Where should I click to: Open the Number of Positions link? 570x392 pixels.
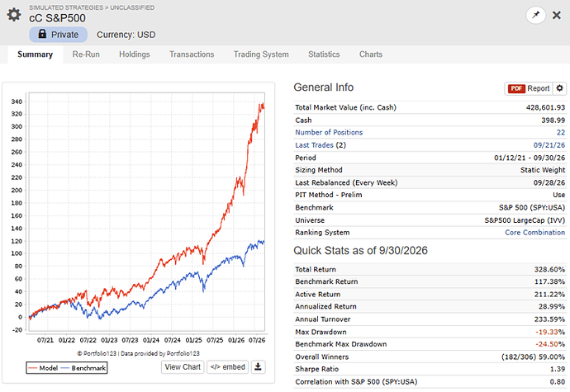click(329, 133)
